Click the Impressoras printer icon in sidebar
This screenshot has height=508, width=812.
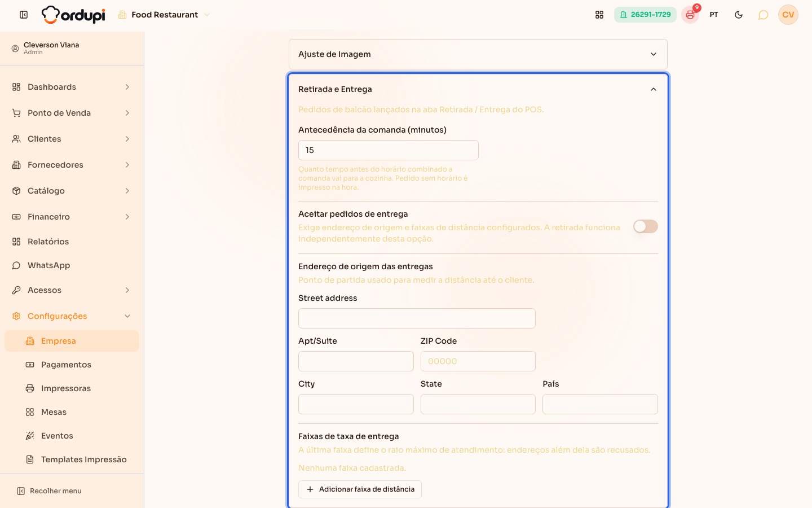coord(30,388)
